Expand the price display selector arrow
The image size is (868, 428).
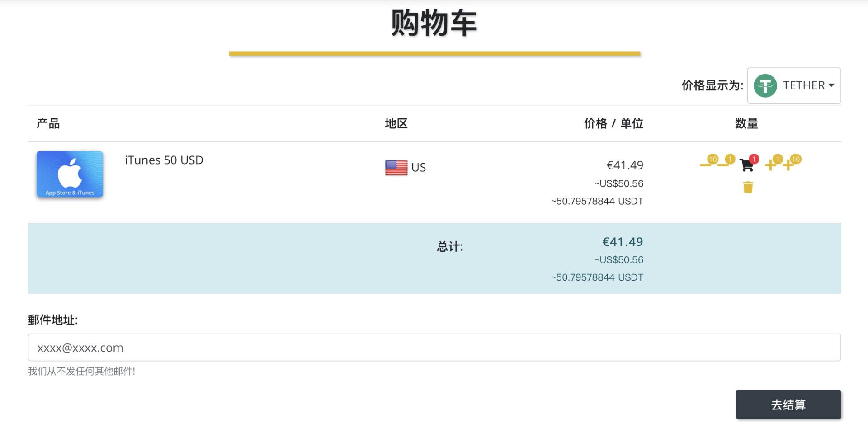(832, 85)
